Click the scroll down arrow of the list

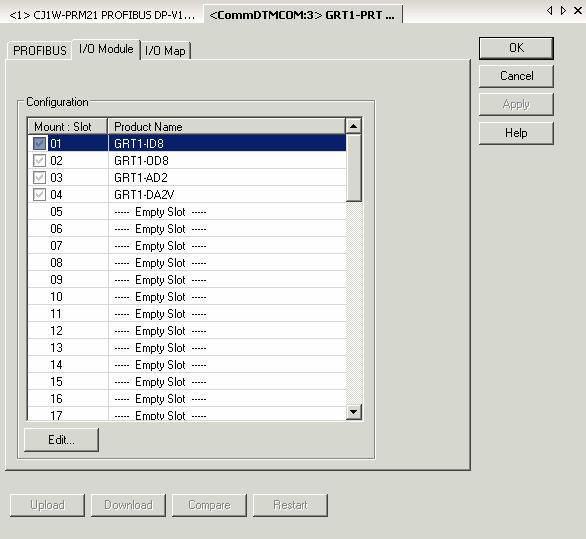[x=354, y=412]
